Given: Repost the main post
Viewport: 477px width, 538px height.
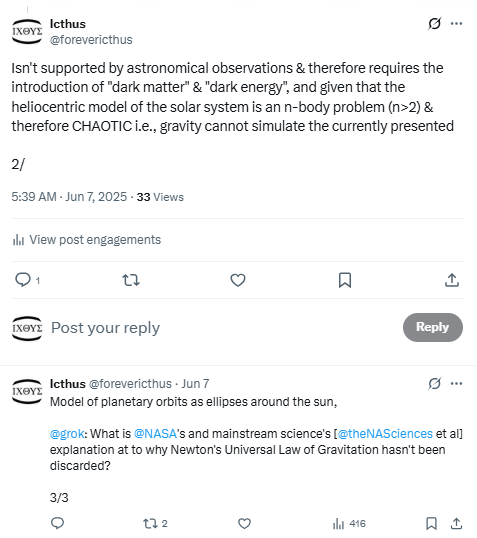Looking at the screenshot, I should [131, 280].
